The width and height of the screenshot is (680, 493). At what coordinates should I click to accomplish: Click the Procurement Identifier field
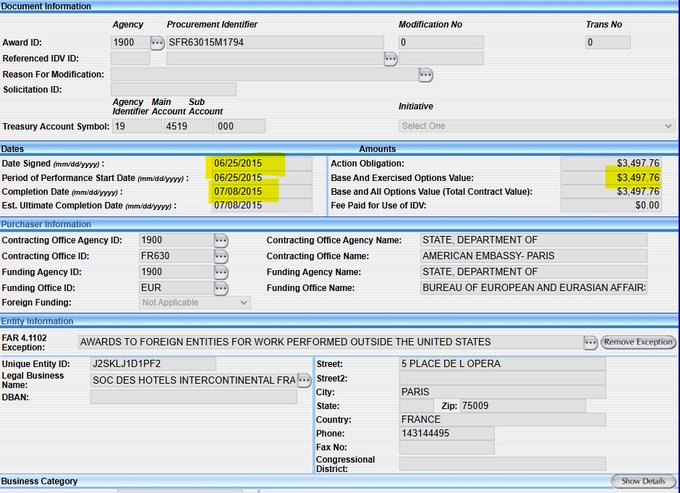pyautogui.click(x=274, y=43)
